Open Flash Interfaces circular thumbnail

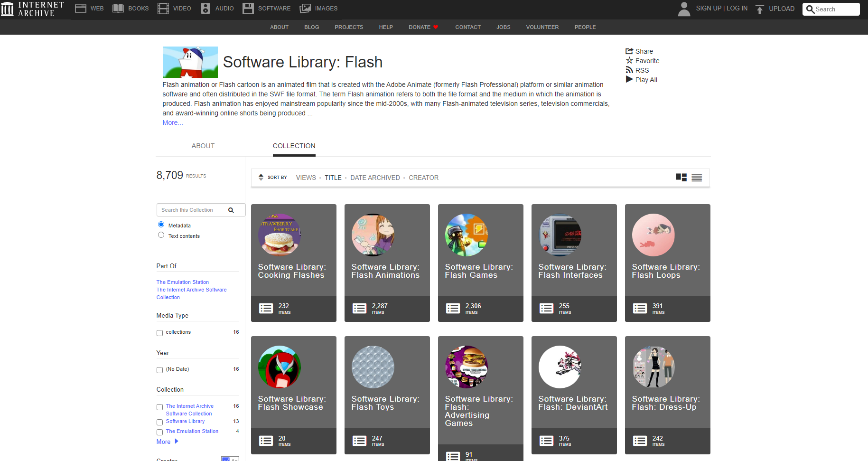pos(560,235)
